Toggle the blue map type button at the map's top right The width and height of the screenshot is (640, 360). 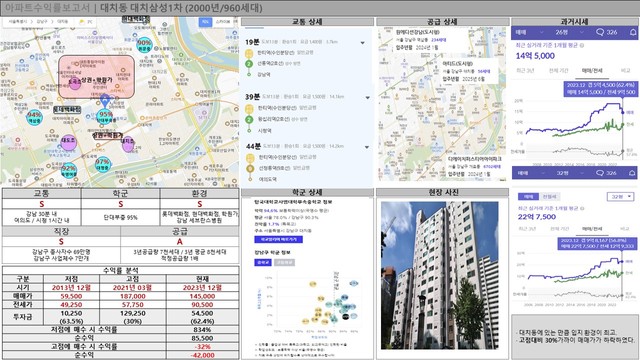point(205,22)
